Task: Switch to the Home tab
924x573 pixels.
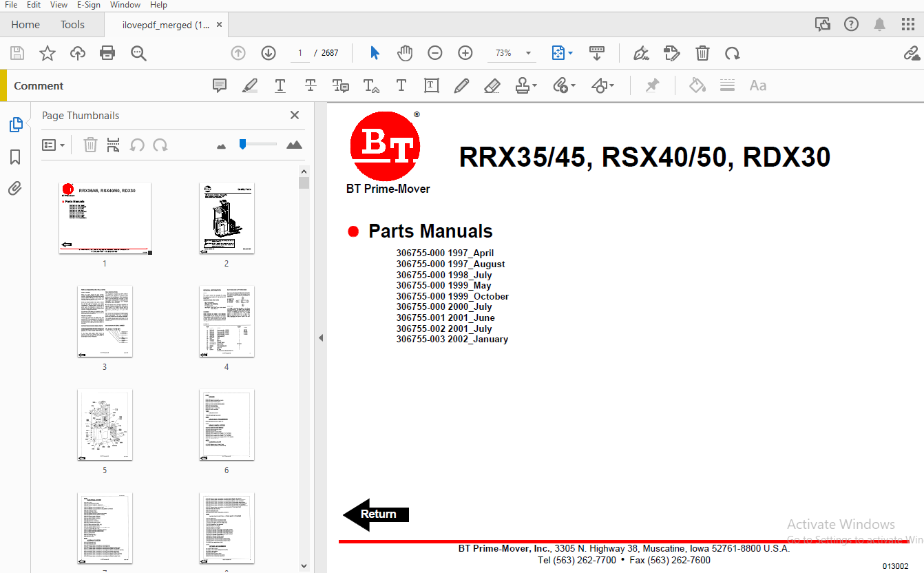Action: pyautogui.click(x=25, y=25)
